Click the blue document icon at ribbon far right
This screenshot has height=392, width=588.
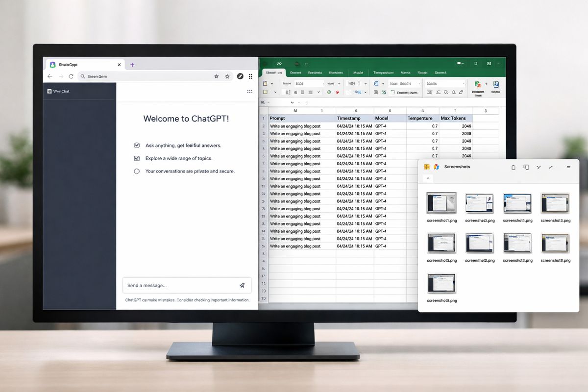point(496,84)
